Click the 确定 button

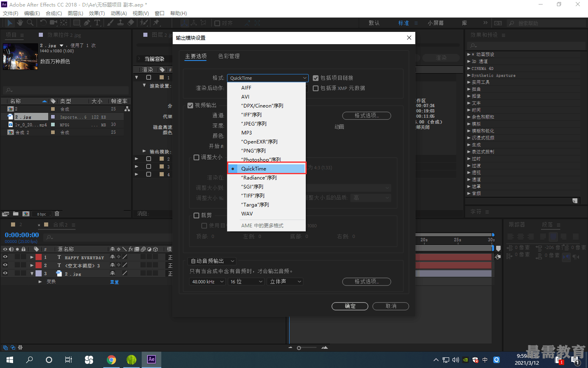(350, 306)
